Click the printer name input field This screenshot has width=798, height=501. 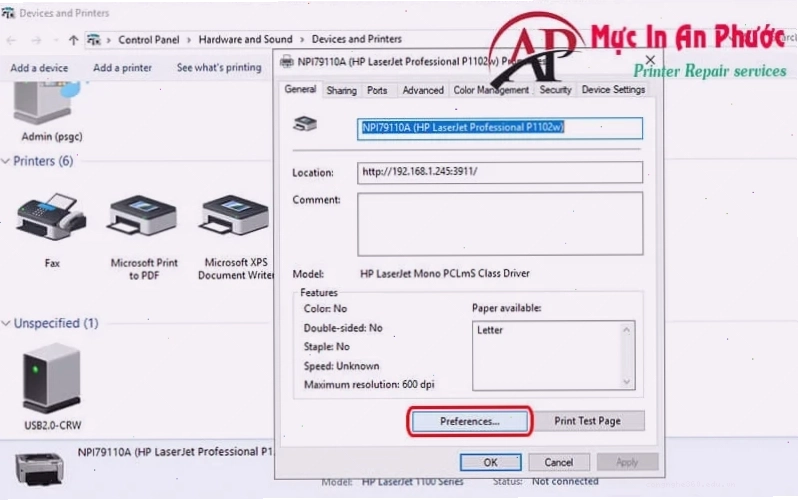pos(500,128)
